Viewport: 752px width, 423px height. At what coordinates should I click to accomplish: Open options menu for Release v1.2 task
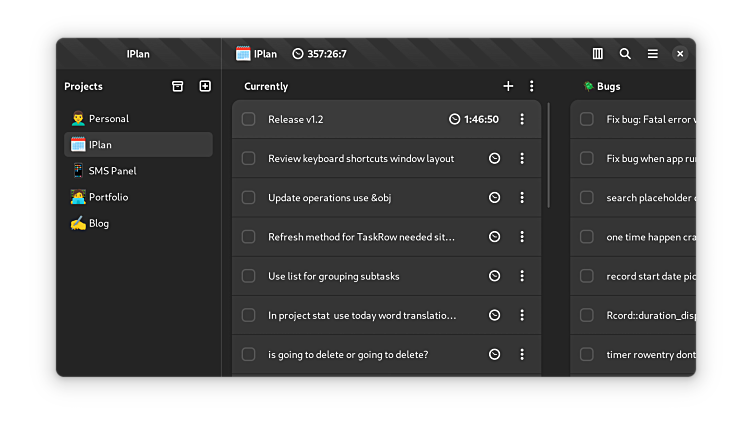(522, 120)
